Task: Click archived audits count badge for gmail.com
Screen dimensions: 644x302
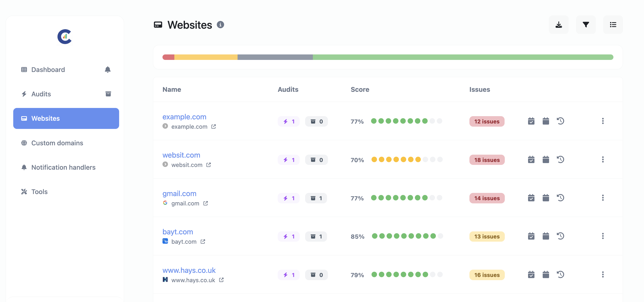Action: [316, 198]
